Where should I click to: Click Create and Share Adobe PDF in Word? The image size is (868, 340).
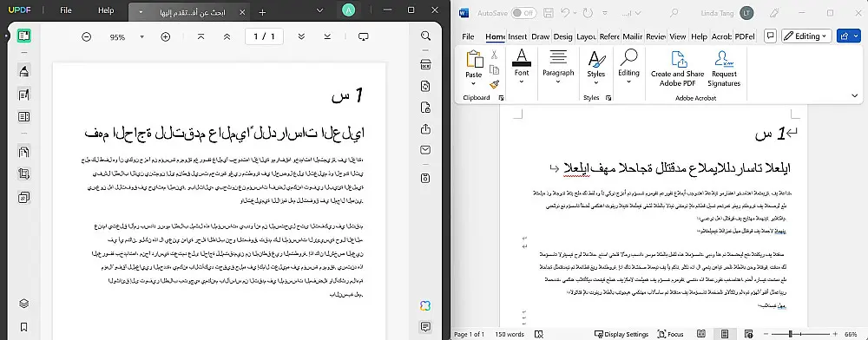pyautogui.click(x=678, y=69)
